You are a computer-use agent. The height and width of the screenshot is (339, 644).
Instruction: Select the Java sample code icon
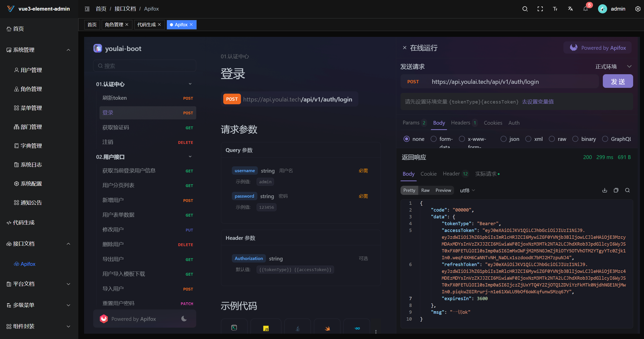coord(297,328)
